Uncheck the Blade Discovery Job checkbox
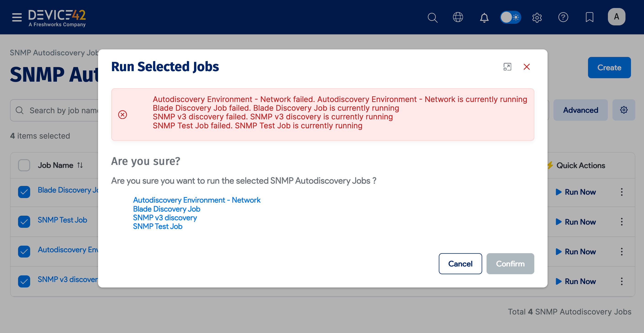Viewport: 644px width, 333px height. coord(24,192)
